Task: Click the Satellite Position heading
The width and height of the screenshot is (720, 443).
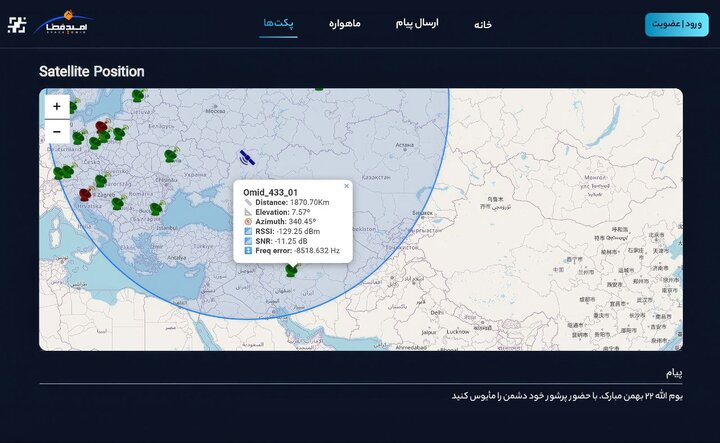Action: [x=91, y=72]
